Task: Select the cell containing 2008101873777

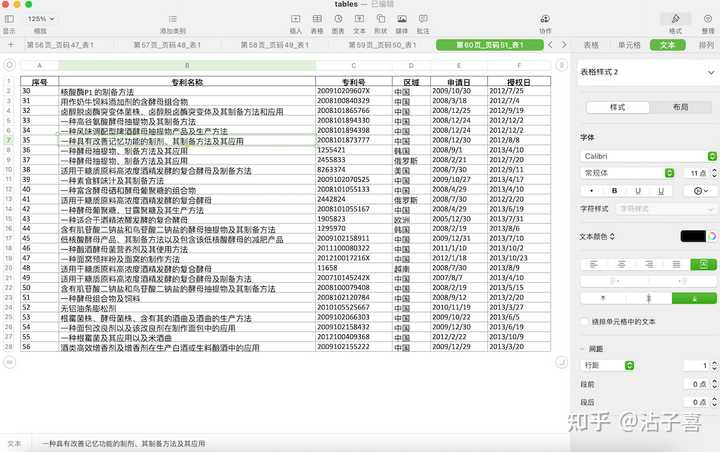Action: [354, 140]
